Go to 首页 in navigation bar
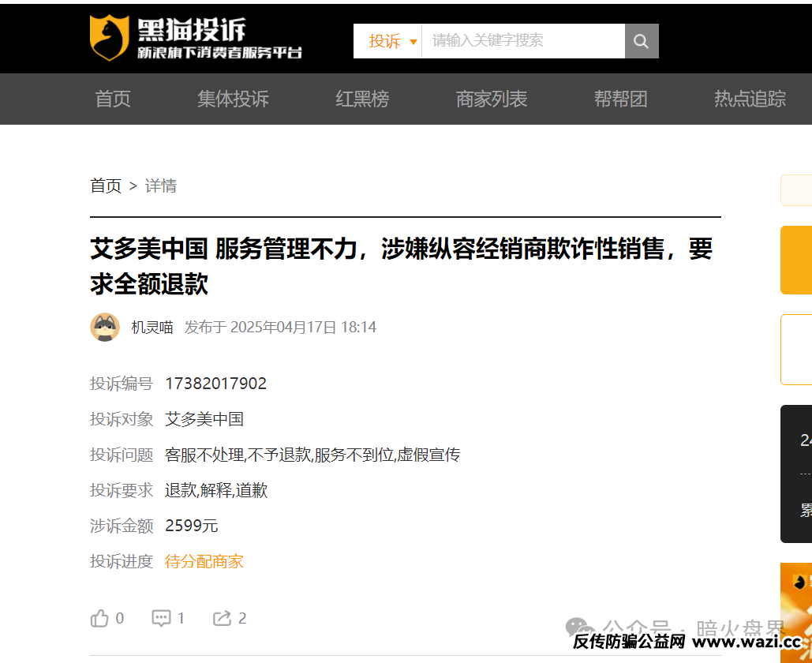 [113, 99]
